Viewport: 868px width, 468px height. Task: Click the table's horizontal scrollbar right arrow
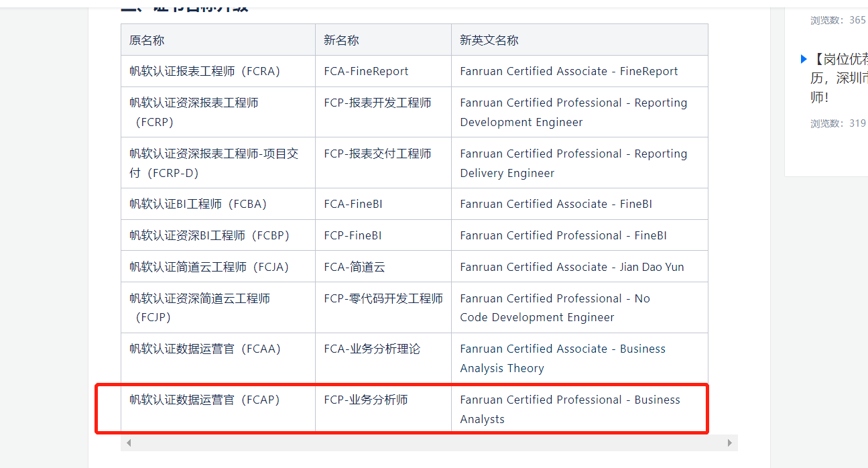coord(730,443)
